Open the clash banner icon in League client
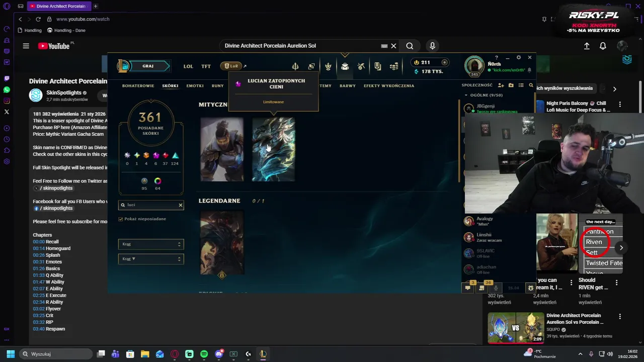Screen dimensions: 644x362 (378, 66)
